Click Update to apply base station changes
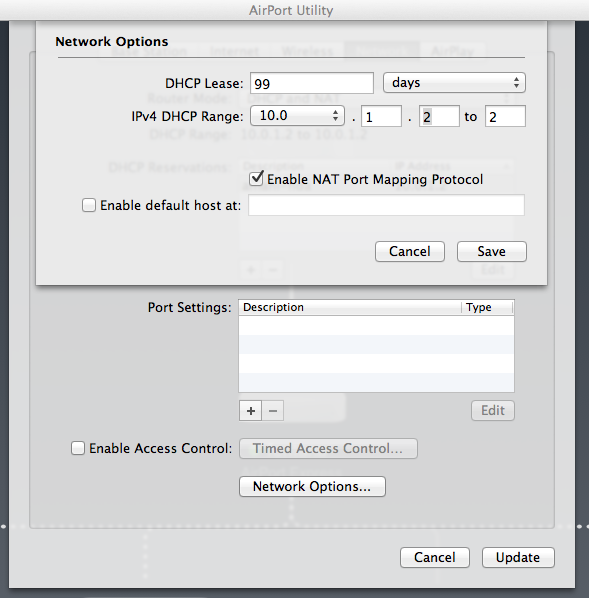Screen dimensions: 589x598 518,558
